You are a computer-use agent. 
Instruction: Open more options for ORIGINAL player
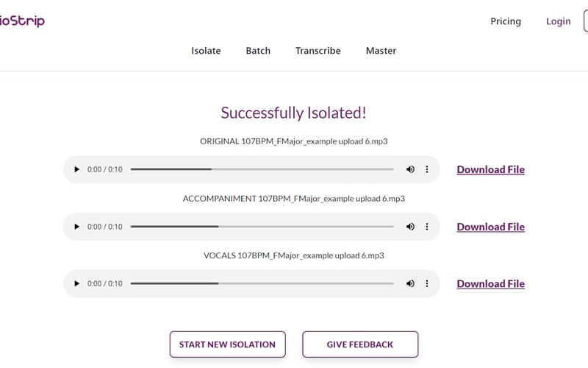tap(427, 169)
